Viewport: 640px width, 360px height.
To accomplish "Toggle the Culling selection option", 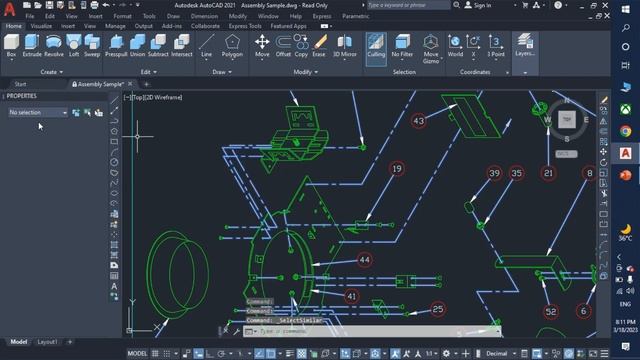I will (x=376, y=49).
